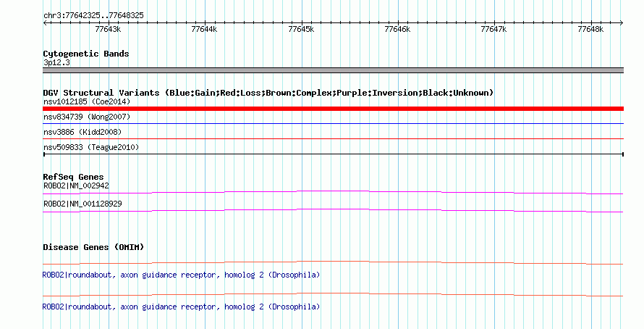This screenshot has height=329, width=644.
Task: Click the nsv3886 (Kidd2008) label
Action: click(82, 132)
